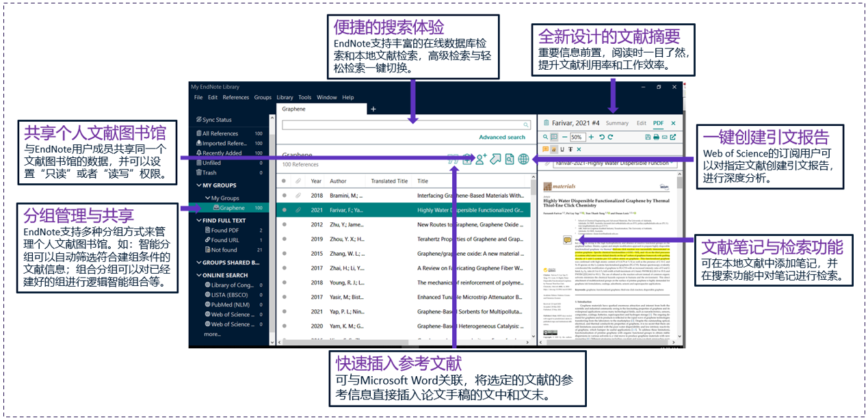
Task: Toggle read status dot for Bramini 2018
Action: [284, 196]
